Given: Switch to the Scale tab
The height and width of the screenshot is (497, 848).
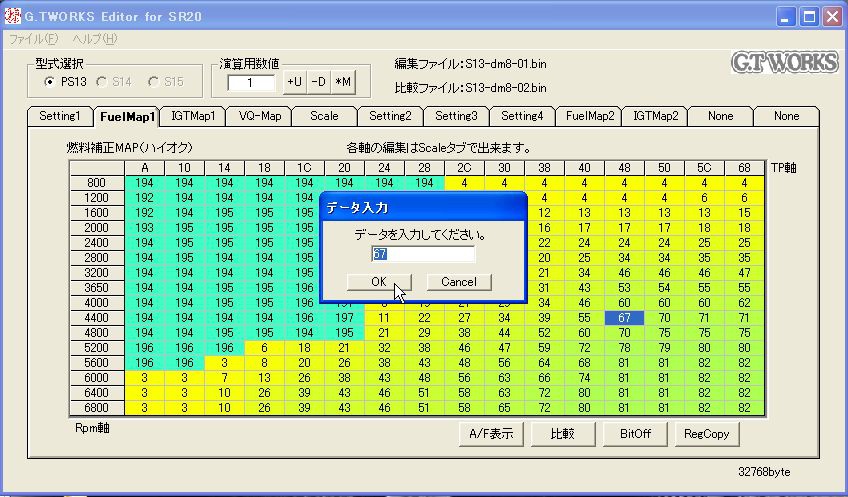Looking at the screenshot, I should [x=324, y=116].
